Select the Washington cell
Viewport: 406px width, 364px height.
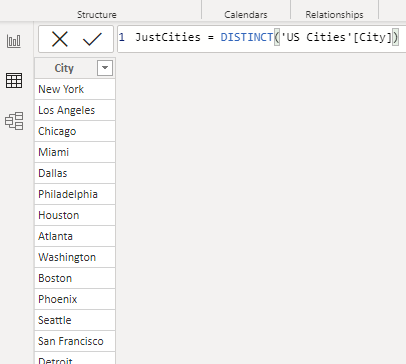[75, 257]
